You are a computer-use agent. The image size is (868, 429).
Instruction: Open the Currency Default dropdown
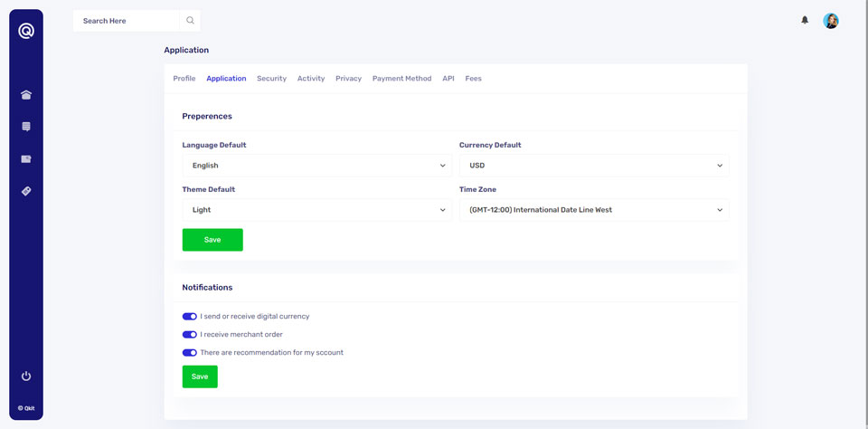coord(593,166)
